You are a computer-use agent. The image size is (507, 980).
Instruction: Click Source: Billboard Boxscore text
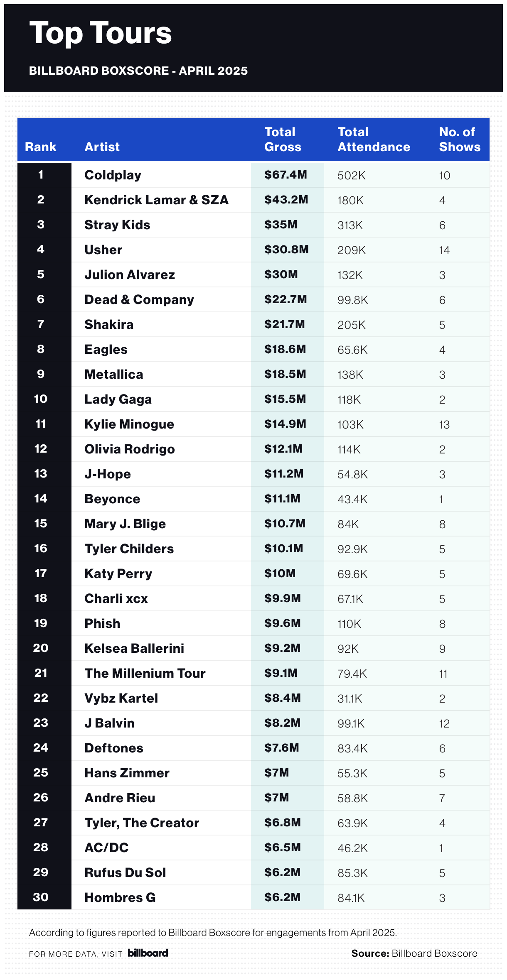point(414,953)
